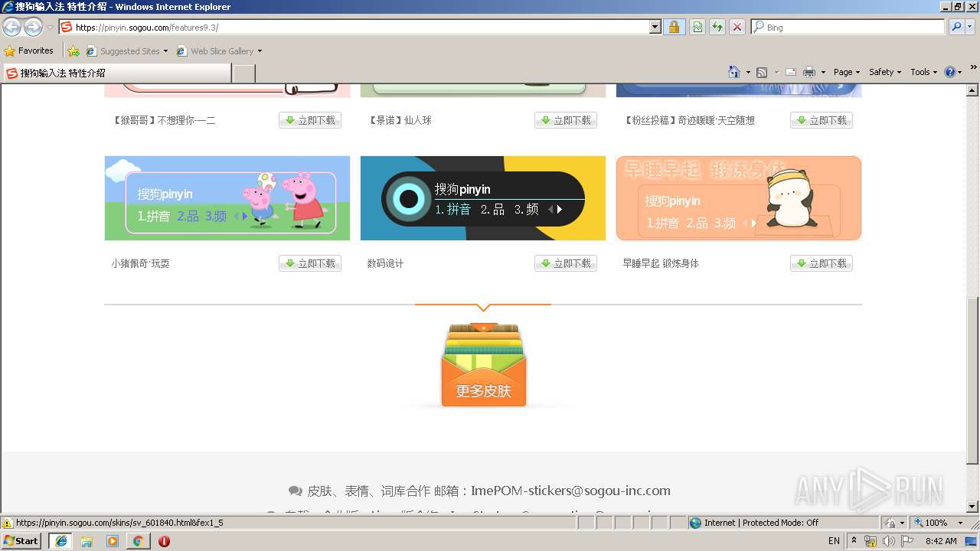Screen dimensions: 980x551
Task: Click the vertical scrollbar up arrow
Action: coord(972,90)
